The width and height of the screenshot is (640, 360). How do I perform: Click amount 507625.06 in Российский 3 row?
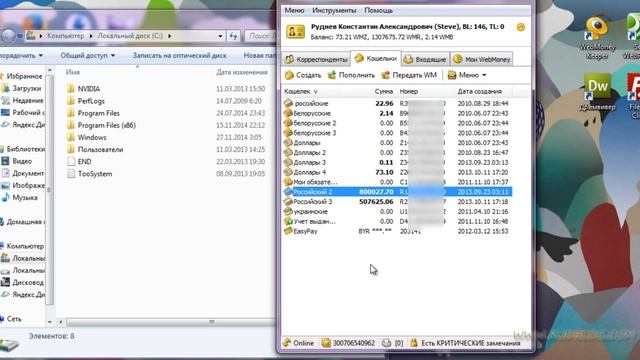[x=376, y=202]
